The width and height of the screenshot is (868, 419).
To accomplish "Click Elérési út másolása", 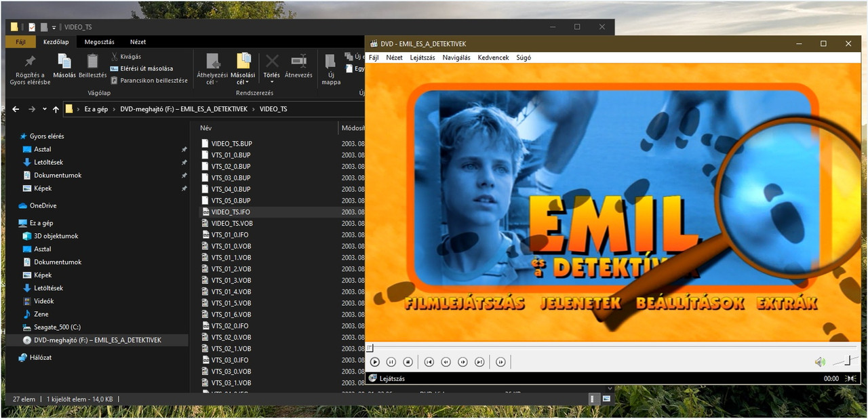I will click(141, 68).
